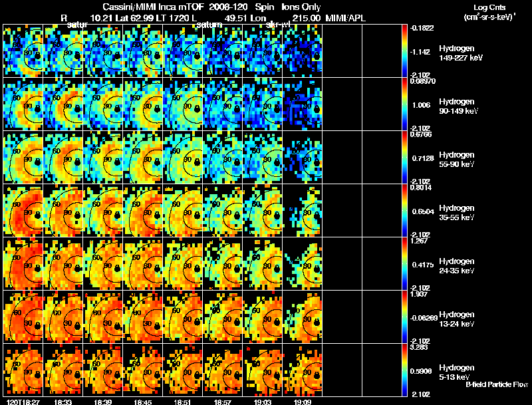Viewport: 532px width, 405px height.
Task: Click the '0.6504' color scale value
Action: coord(423,211)
